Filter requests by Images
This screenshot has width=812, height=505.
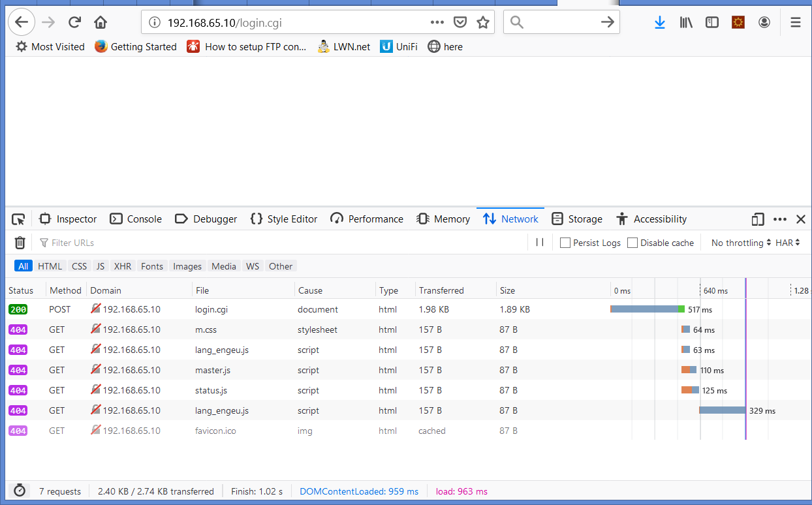[x=187, y=266]
